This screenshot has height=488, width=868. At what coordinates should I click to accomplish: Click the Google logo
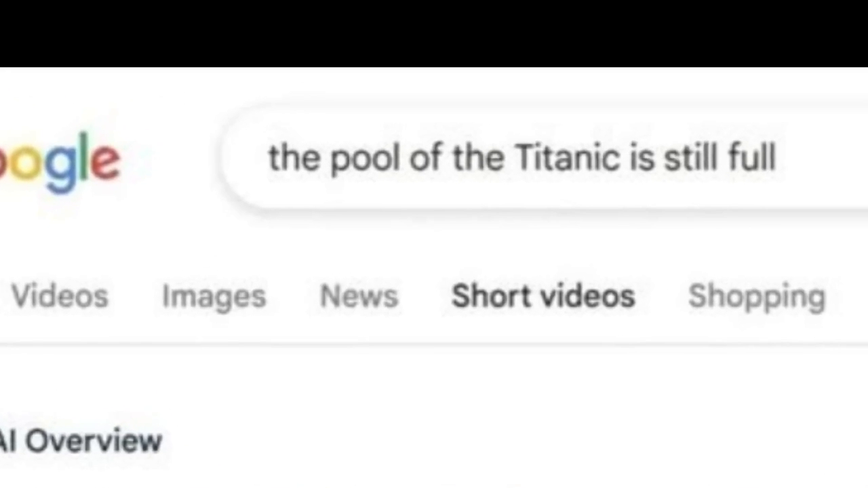(60, 161)
